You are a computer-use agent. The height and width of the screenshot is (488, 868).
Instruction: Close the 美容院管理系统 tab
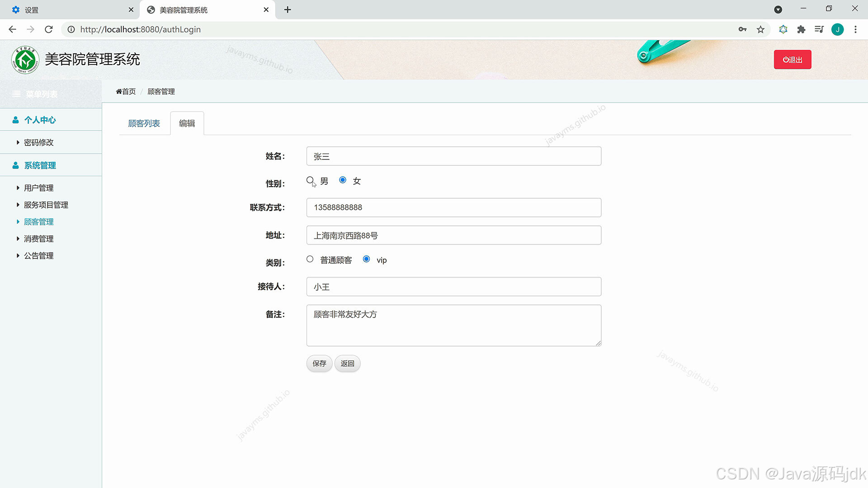(266, 9)
